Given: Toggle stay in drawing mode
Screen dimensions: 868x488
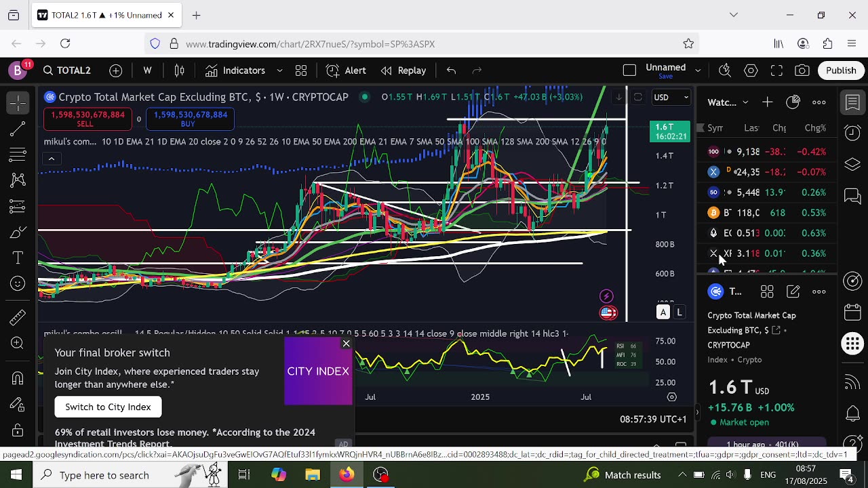Looking at the screenshot, I should [18, 405].
